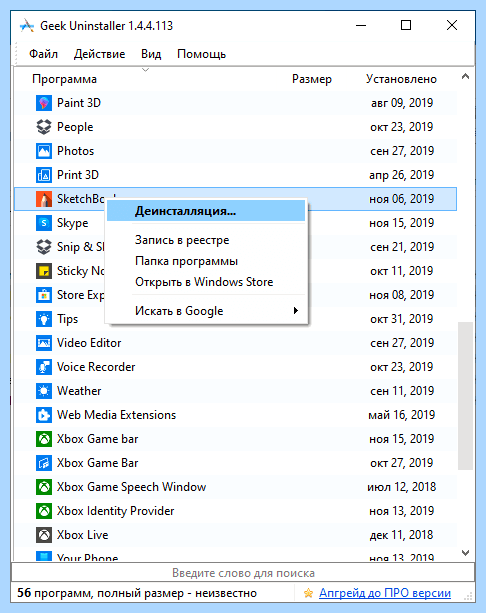
Task: Click the People app icon
Action: pos(44,127)
